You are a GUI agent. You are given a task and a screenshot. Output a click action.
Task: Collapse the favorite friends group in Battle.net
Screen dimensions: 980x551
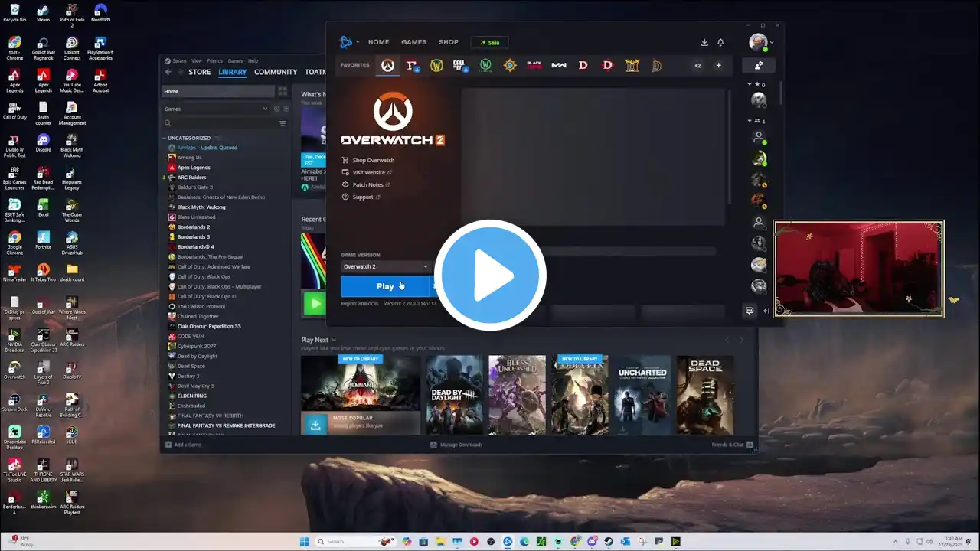pos(750,84)
